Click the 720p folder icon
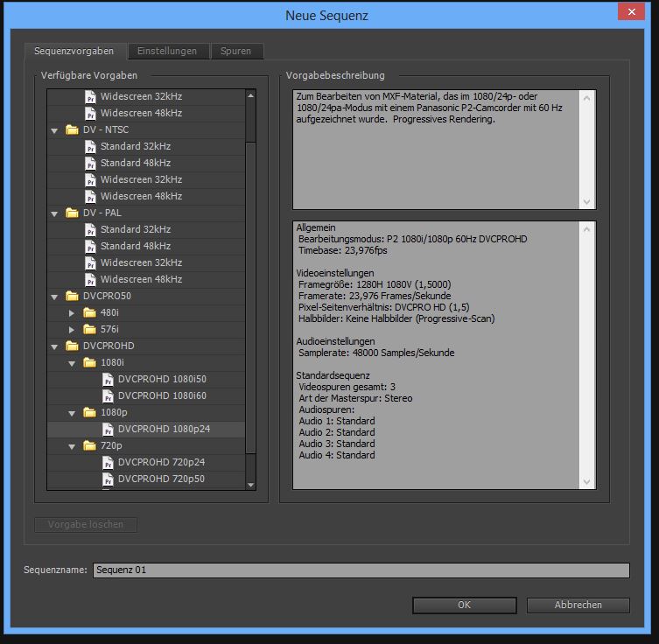Image resolution: width=659 pixels, height=644 pixels. point(89,445)
